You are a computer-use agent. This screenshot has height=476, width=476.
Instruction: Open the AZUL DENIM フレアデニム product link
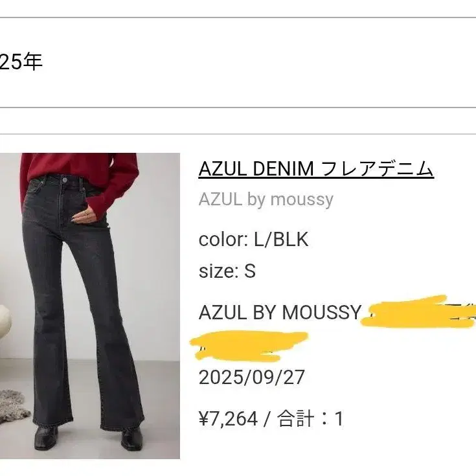tap(316, 169)
